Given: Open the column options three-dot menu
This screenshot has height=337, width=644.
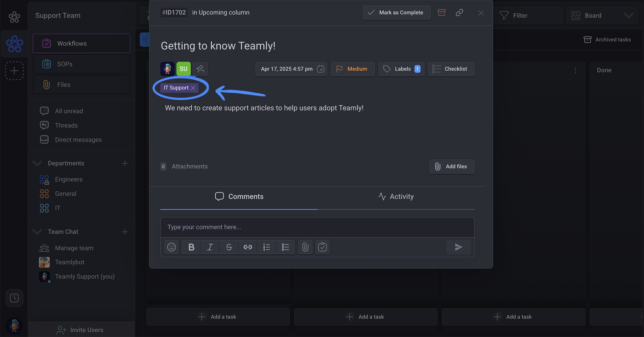Looking at the screenshot, I should click(575, 71).
